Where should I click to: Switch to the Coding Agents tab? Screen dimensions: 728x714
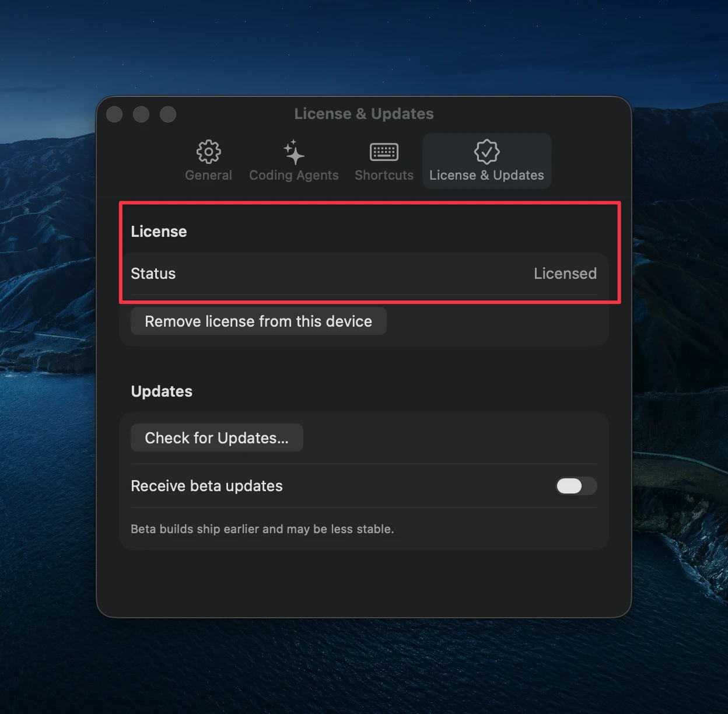(x=293, y=161)
